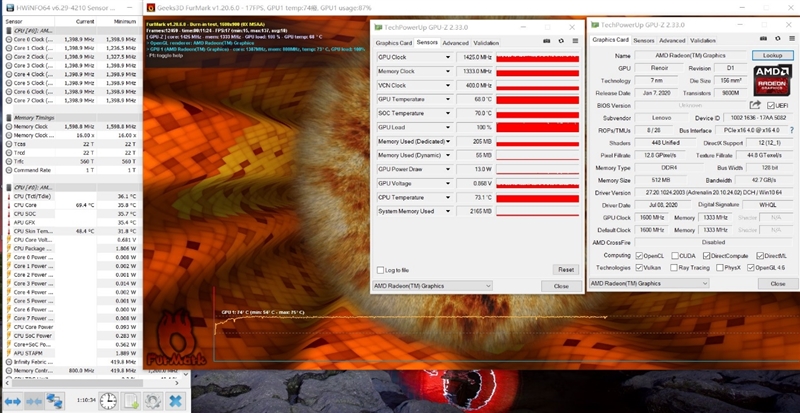Screen dimensions: 800x413
Task: Click the Name field AMD Radeon(TM) Graphics
Action: (x=691, y=55)
